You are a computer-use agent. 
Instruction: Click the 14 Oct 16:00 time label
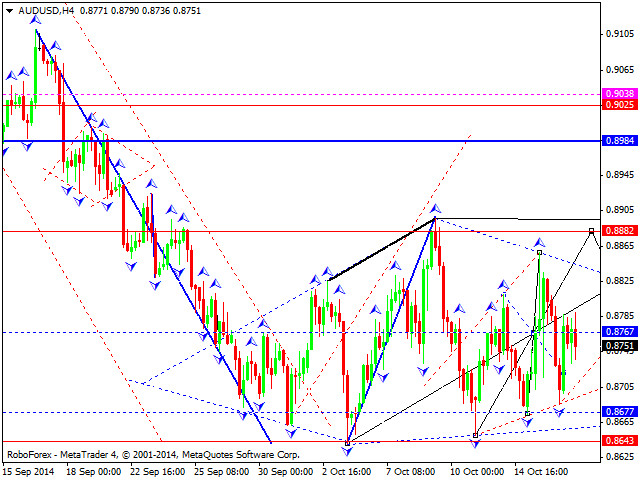(x=541, y=472)
